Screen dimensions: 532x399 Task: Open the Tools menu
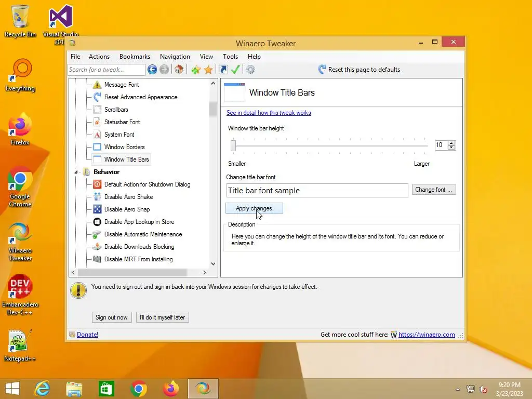[x=230, y=57]
